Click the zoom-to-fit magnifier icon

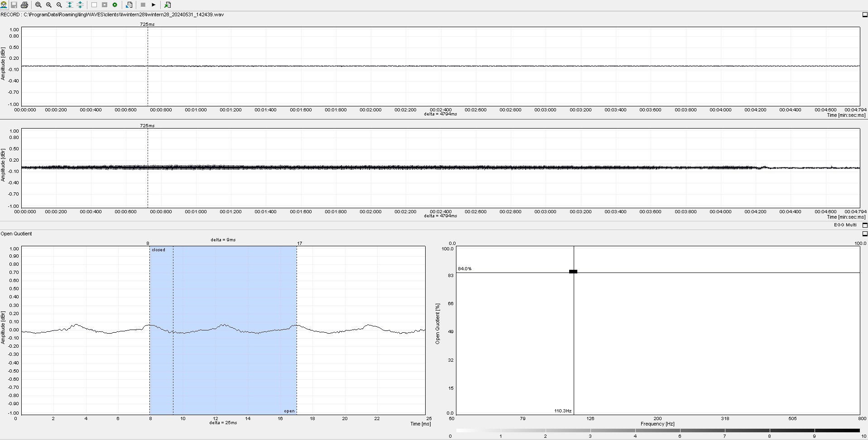(x=38, y=5)
